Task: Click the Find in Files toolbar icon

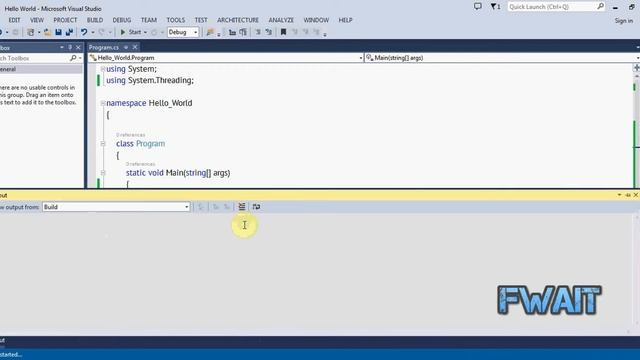Action: click(x=210, y=32)
